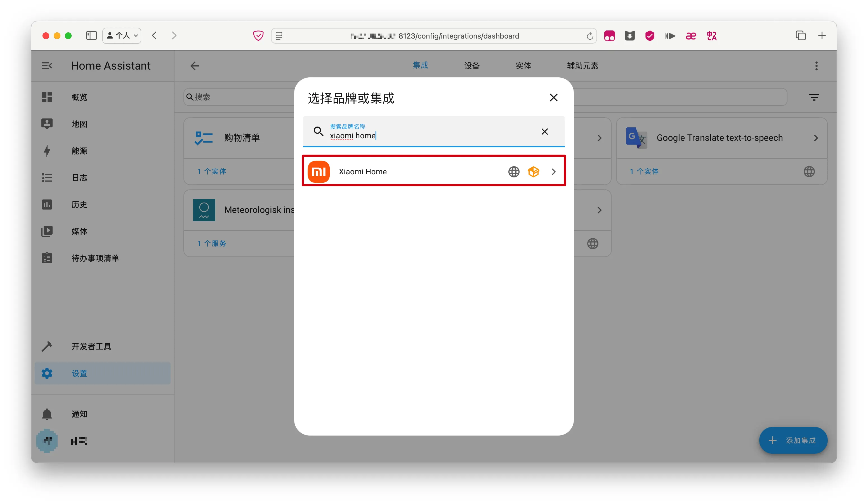The image size is (868, 504).
Task: Click the globe cloud icon on Xiaomi Home row
Action: (514, 172)
